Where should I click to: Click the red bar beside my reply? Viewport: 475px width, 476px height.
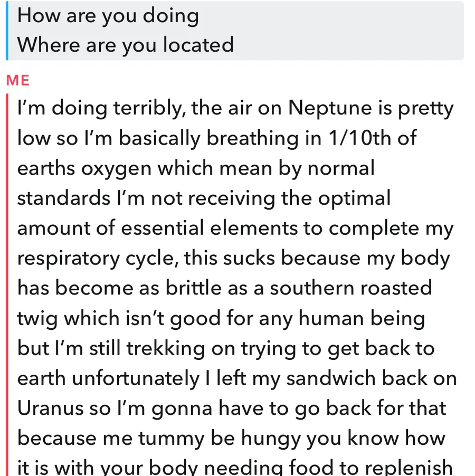tap(7, 285)
